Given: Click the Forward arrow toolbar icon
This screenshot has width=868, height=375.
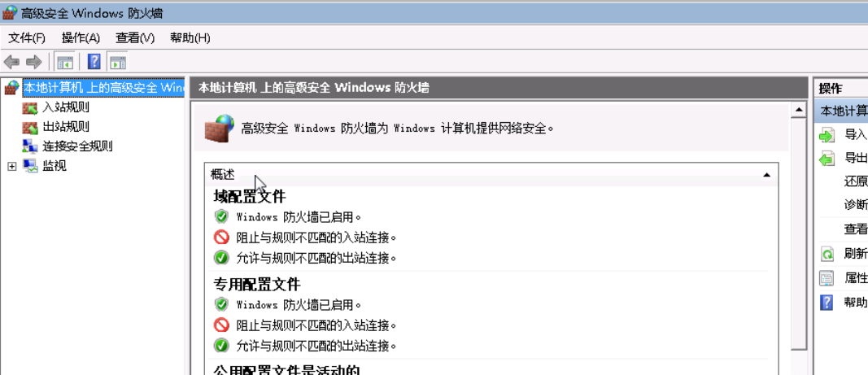Looking at the screenshot, I should 34,62.
